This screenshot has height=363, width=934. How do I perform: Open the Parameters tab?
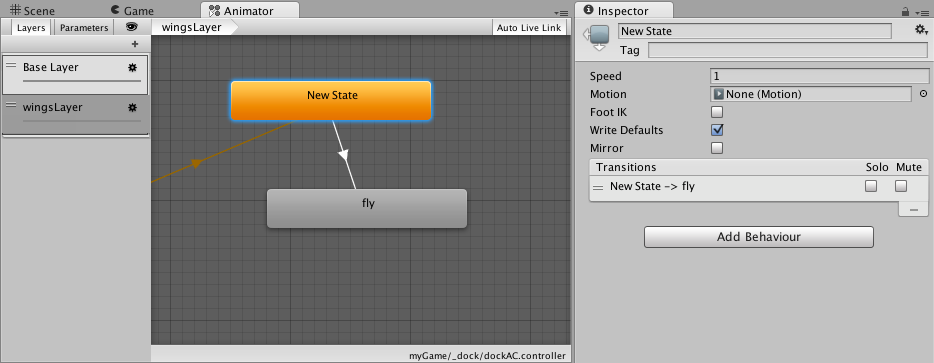click(84, 27)
